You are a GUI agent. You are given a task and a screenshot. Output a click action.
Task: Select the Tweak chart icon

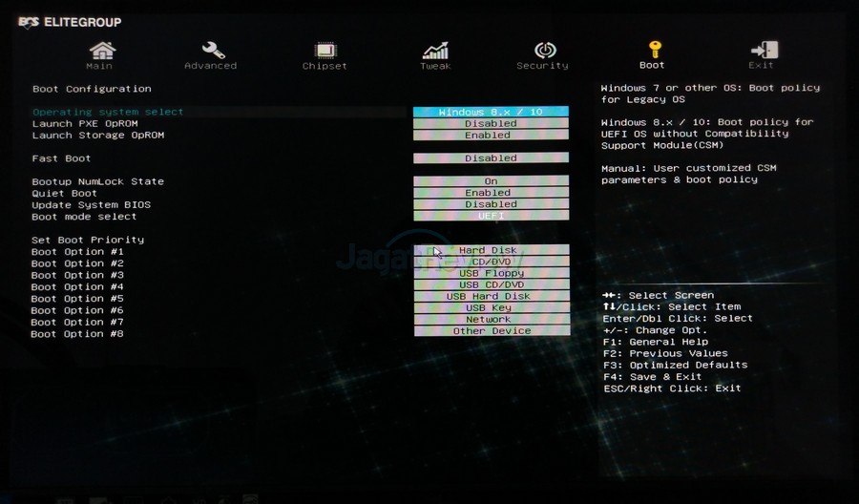(435, 50)
